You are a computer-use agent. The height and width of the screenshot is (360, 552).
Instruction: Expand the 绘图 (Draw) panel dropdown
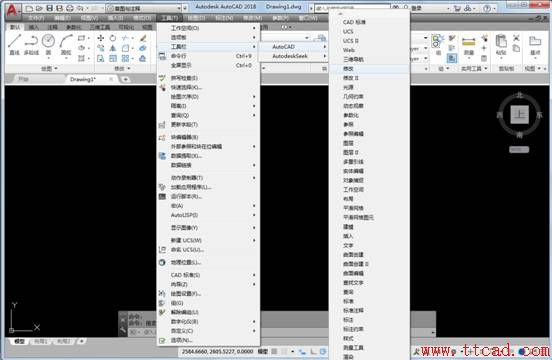coord(49,69)
